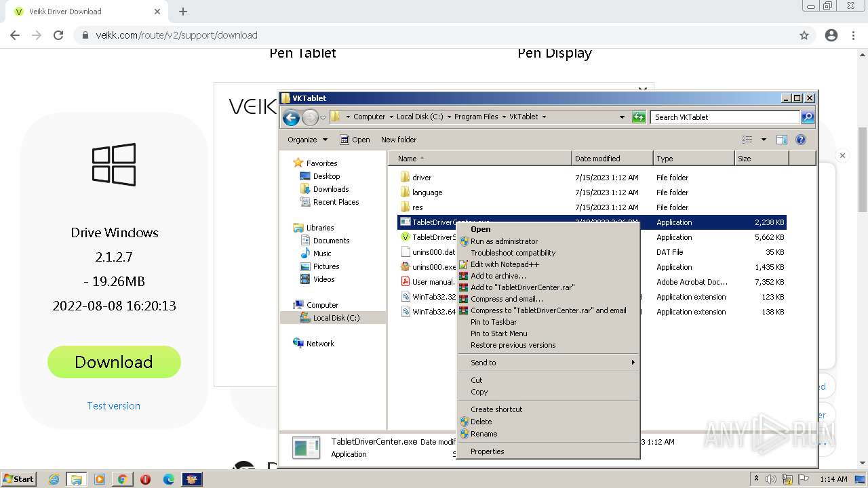Open Recent Places in navigation pane
Screen dimensions: 868x488
[330, 202]
